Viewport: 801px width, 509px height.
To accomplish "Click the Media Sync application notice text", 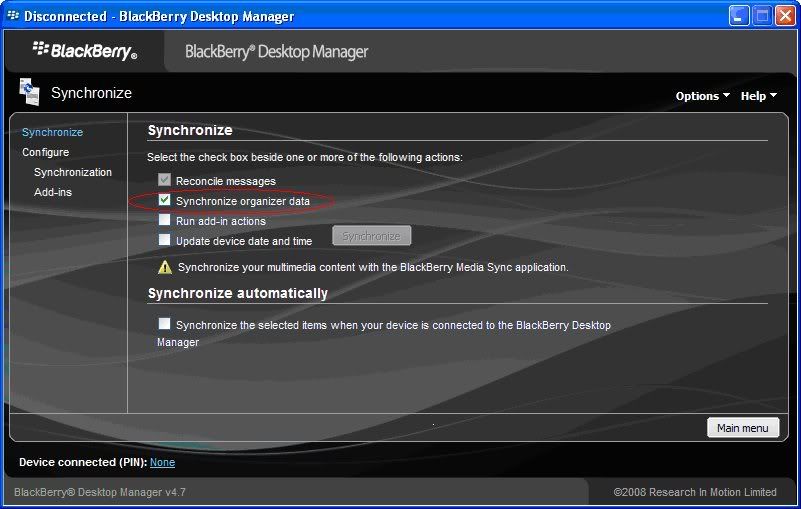I will click(x=373, y=267).
